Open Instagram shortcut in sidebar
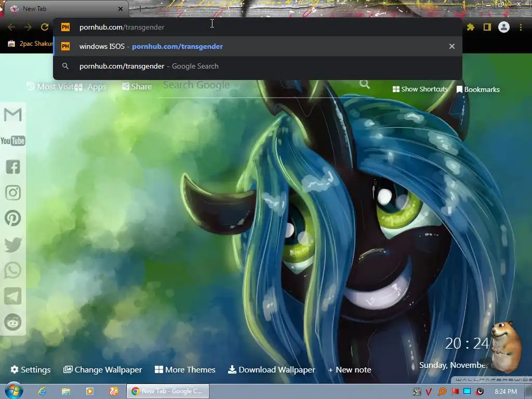Image resolution: width=532 pixels, height=399 pixels. click(x=13, y=193)
